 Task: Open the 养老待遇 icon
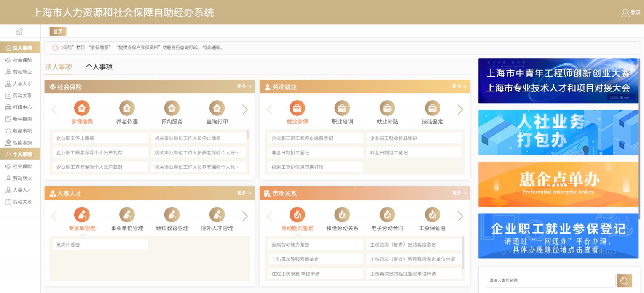coord(127,108)
